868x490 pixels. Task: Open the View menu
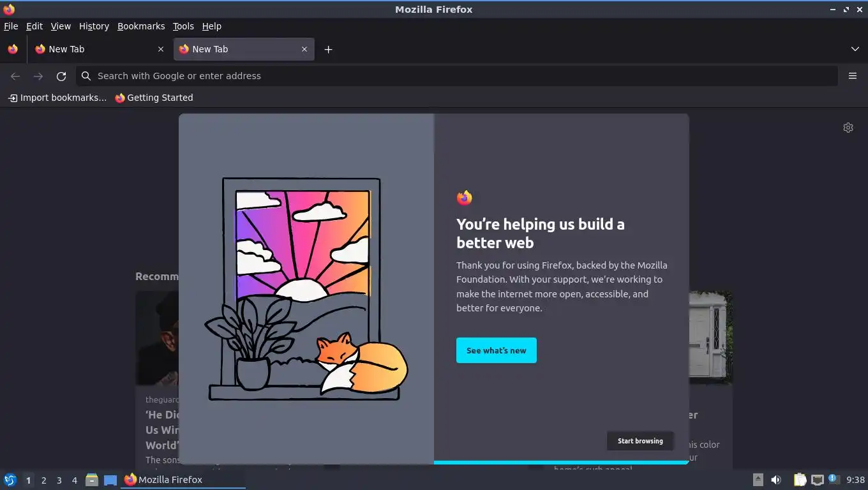point(61,26)
